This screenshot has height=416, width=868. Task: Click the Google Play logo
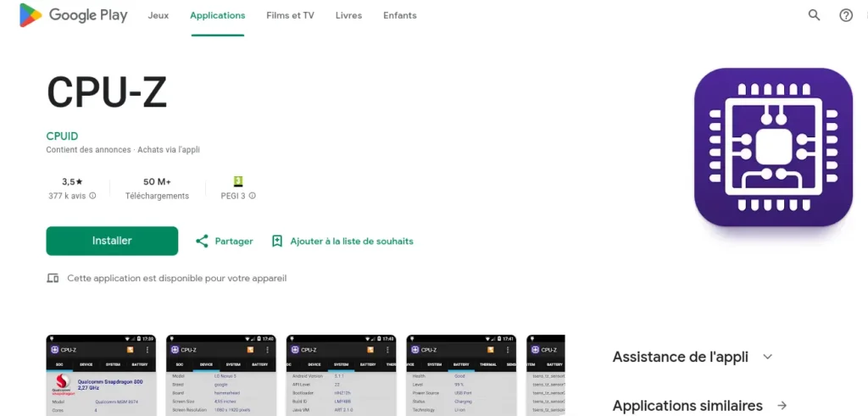point(73,15)
